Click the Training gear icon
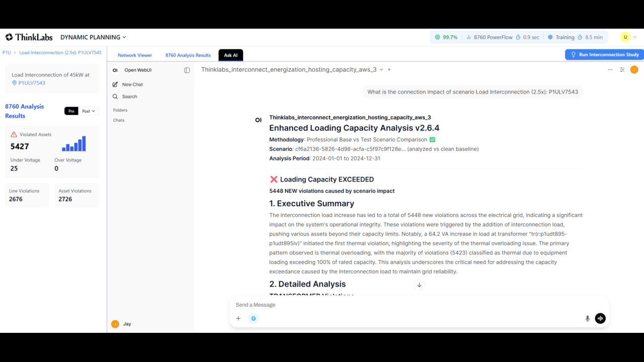 click(550, 37)
